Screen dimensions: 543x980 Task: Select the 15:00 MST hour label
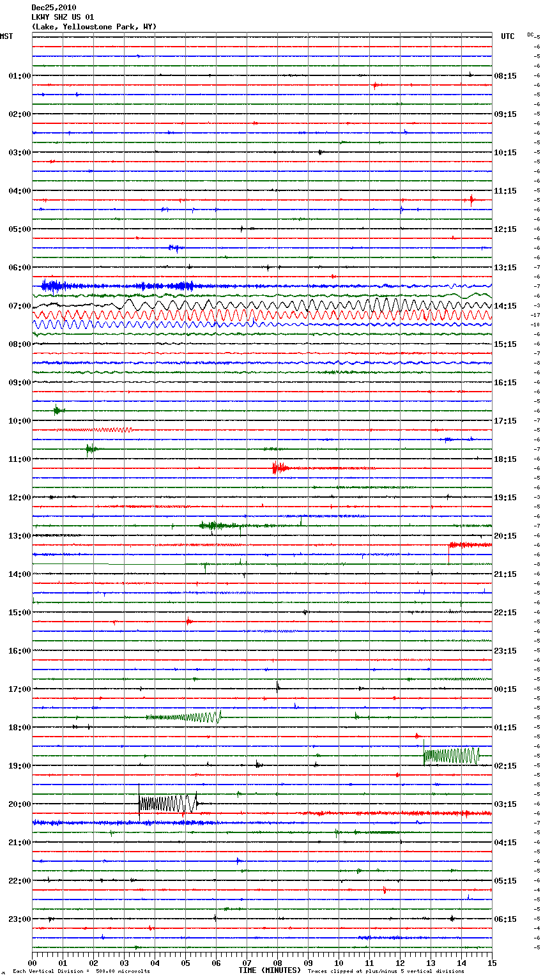20,613
